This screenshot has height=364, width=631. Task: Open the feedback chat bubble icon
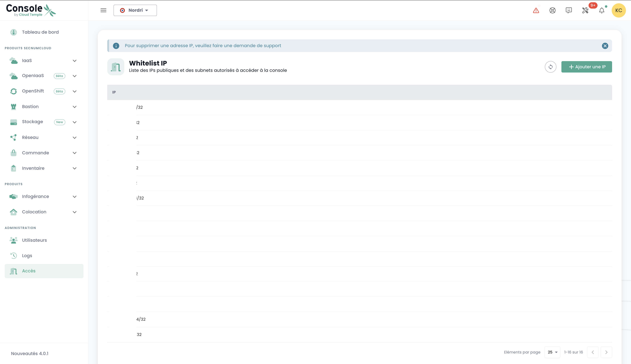point(568,10)
